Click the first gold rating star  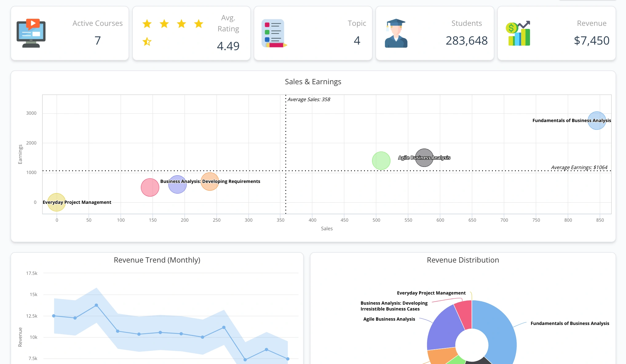click(x=147, y=24)
